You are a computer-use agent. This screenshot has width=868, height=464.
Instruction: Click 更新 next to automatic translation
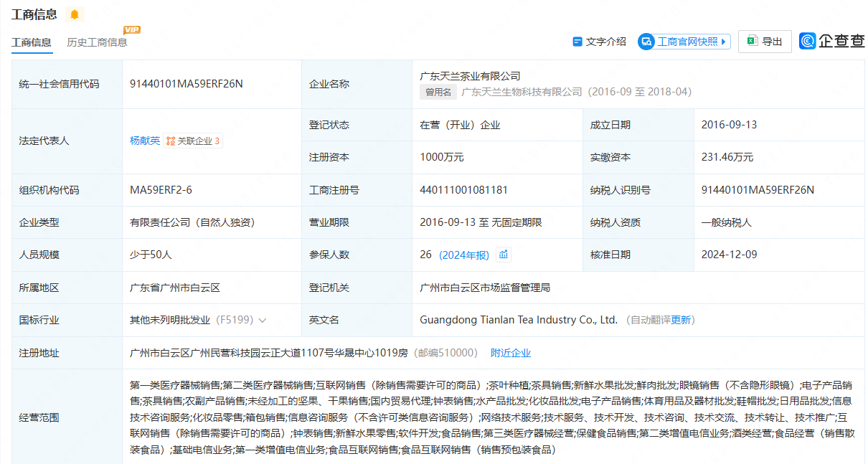[x=681, y=320]
